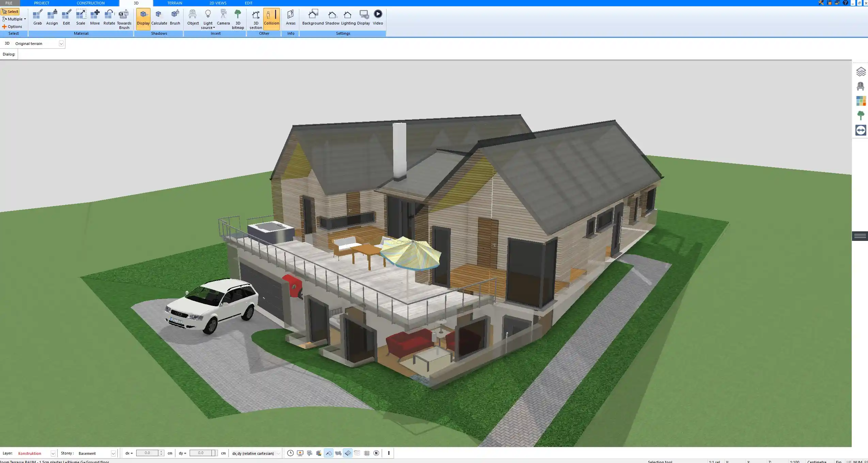The height and width of the screenshot is (463, 868).
Task: Click the stacked images icon in bottom toolbar
Action: tap(319, 453)
